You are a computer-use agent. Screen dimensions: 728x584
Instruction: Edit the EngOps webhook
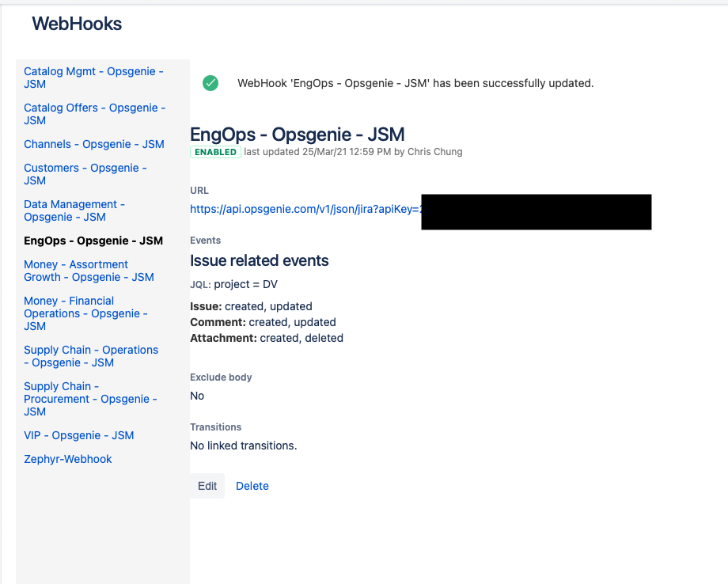pos(207,486)
